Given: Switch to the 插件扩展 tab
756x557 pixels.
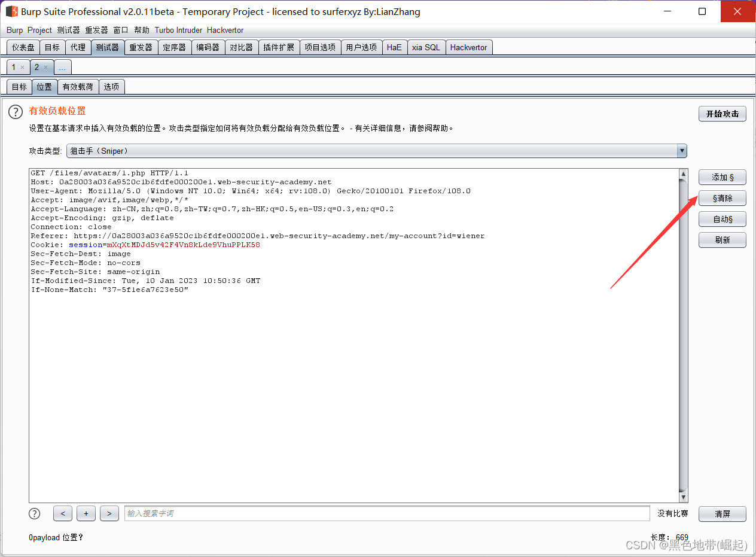Looking at the screenshot, I should click(279, 47).
